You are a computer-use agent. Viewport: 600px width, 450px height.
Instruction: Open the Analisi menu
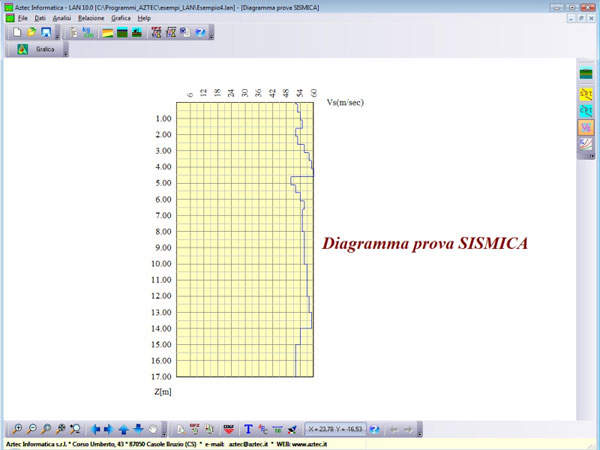pos(62,18)
